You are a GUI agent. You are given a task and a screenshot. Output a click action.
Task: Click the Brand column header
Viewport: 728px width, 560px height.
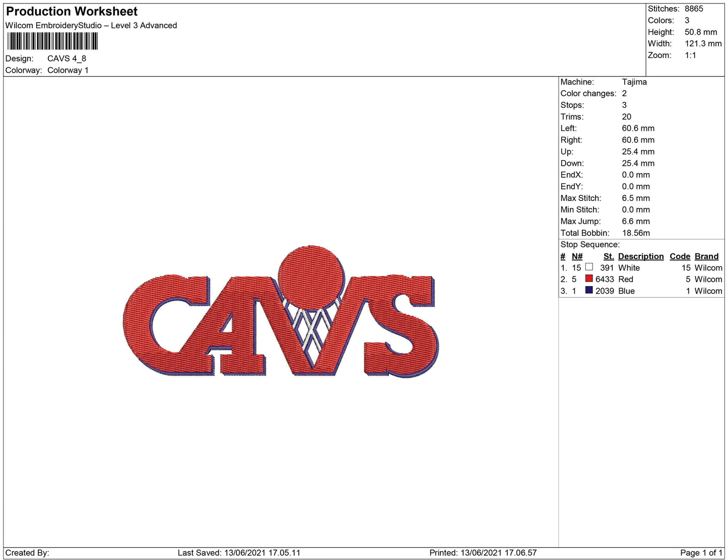(x=706, y=256)
